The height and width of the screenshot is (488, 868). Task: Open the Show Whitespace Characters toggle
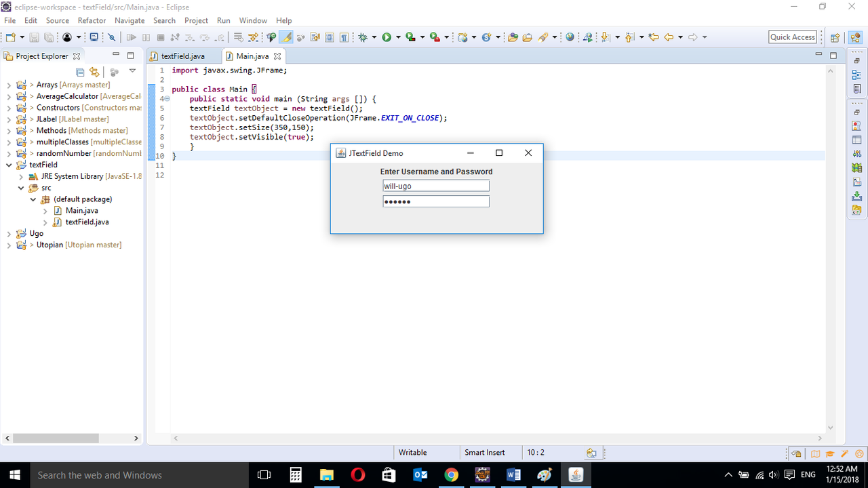(344, 37)
